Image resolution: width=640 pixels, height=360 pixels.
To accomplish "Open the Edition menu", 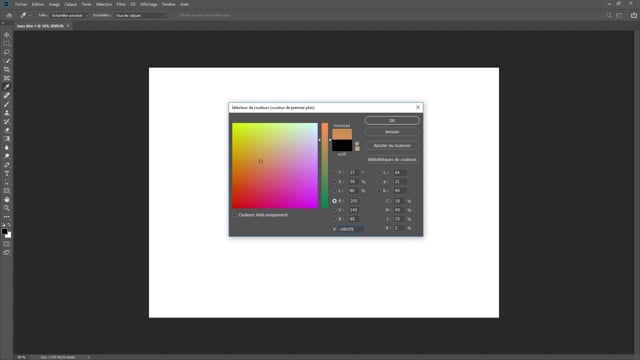I will pyautogui.click(x=38, y=4).
